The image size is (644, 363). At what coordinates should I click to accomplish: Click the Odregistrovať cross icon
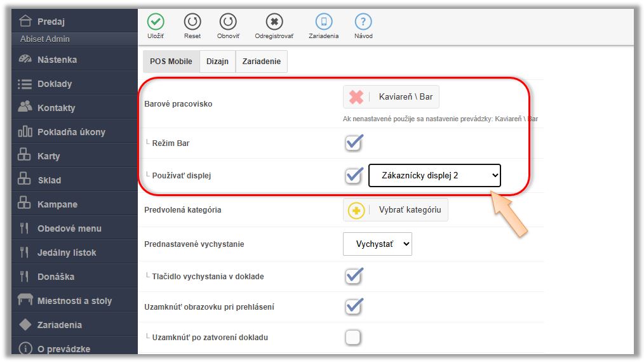(274, 22)
